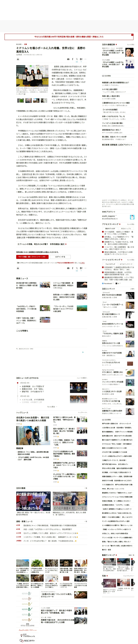Share article by mail icon below headline
138x644 pixels.
(68, 59)
